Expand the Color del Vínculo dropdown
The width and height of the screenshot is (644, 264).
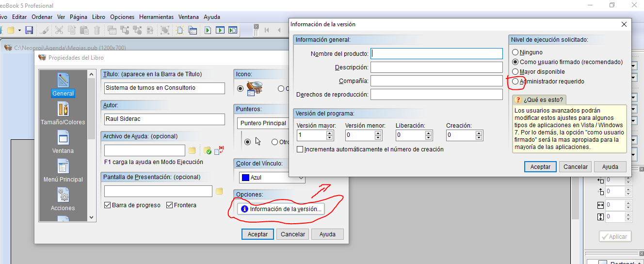point(302,178)
